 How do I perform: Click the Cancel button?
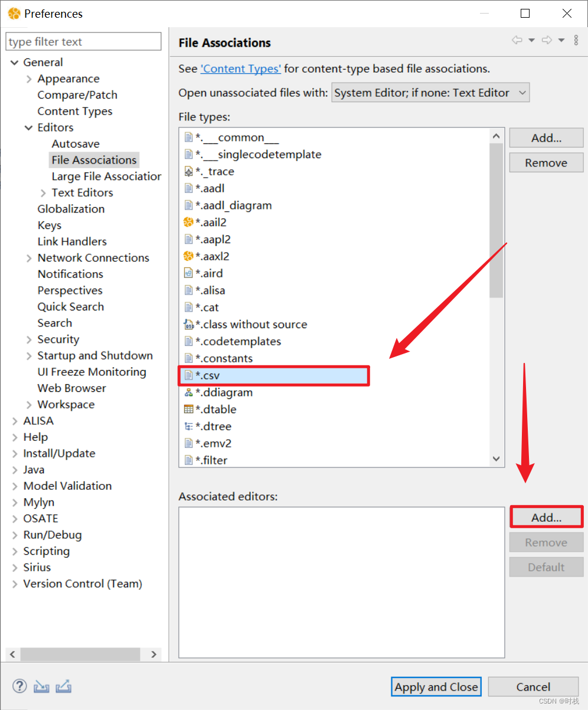click(533, 687)
